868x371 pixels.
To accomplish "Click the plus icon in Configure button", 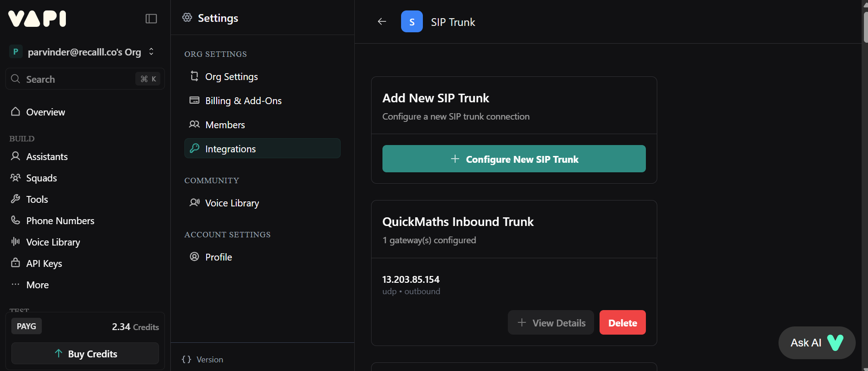I will coord(455,159).
